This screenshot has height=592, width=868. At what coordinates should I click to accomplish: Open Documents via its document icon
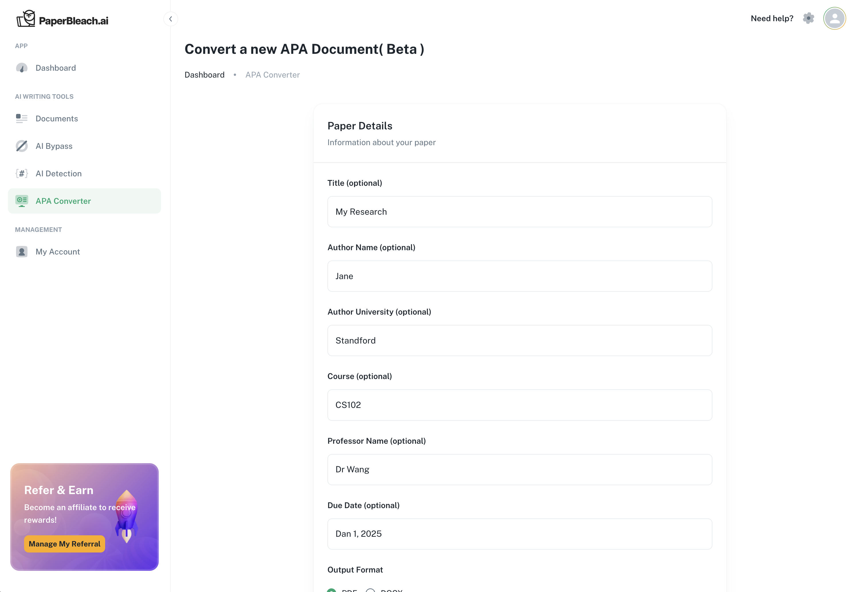pos(21,118)
